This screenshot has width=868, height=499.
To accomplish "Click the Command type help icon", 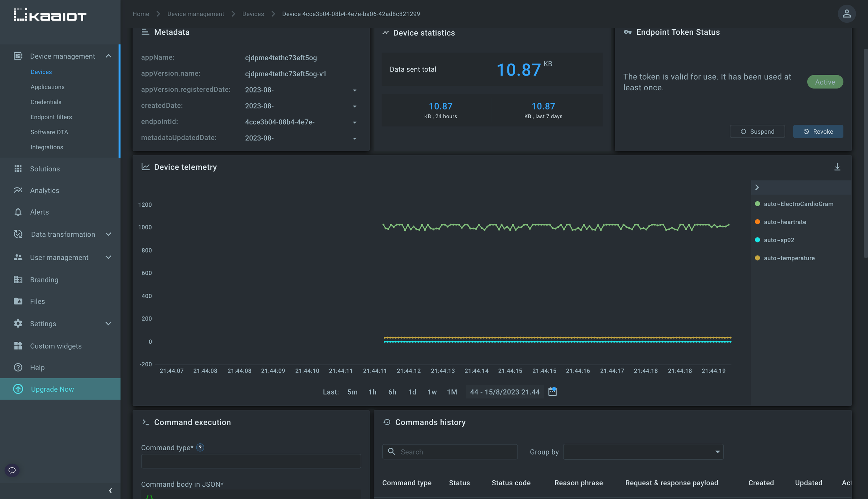I will tap(200, 448).
